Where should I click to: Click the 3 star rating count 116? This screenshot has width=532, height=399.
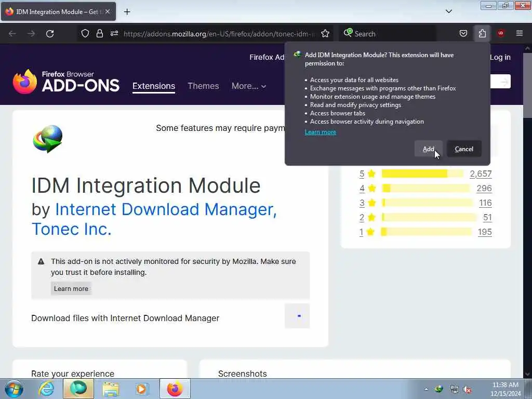pos(485,203)
